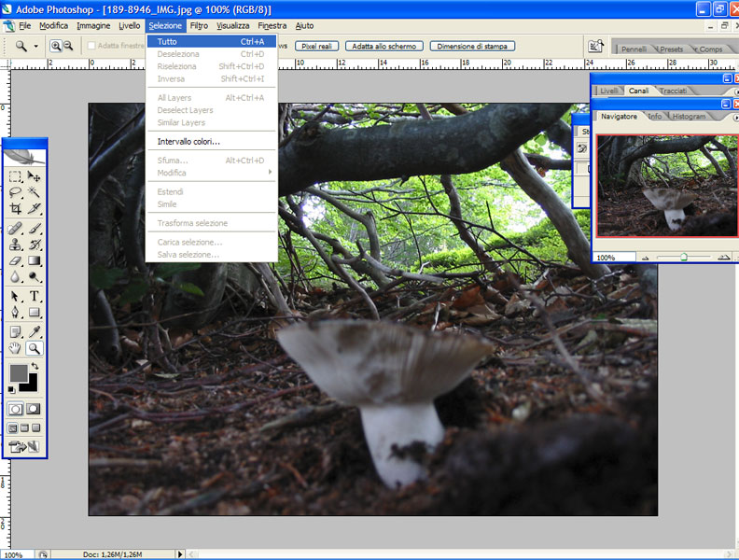Enable Quick Mask mode in toolbox
This screenshot has width=739, height=560.
(x=35, y=409)
